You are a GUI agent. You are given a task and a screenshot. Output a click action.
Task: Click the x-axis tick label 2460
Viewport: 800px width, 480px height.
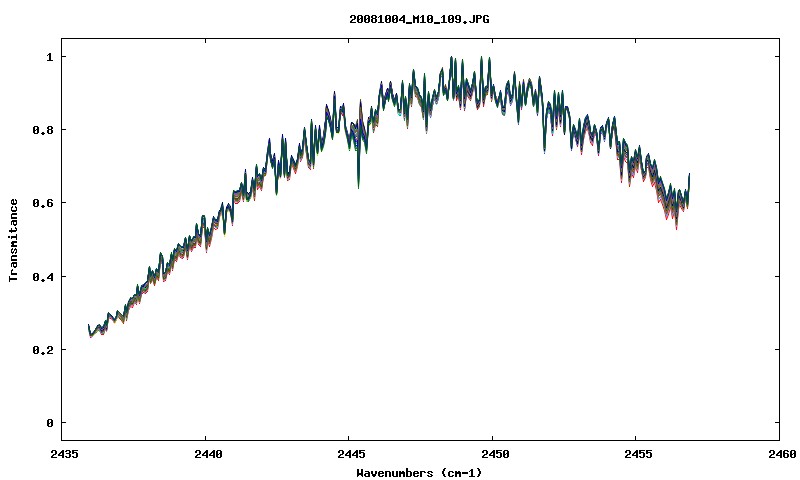point(782,454)
